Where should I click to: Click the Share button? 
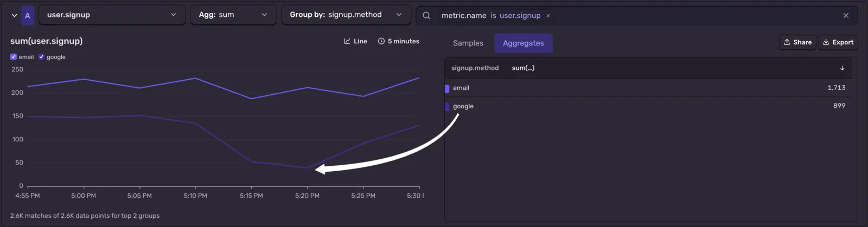[x=797, y=42]
